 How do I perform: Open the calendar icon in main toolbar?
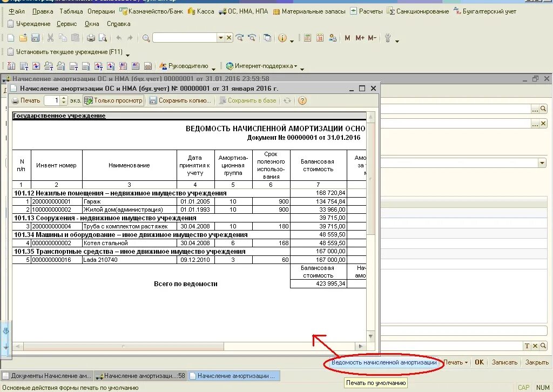[x=320, y=38]
